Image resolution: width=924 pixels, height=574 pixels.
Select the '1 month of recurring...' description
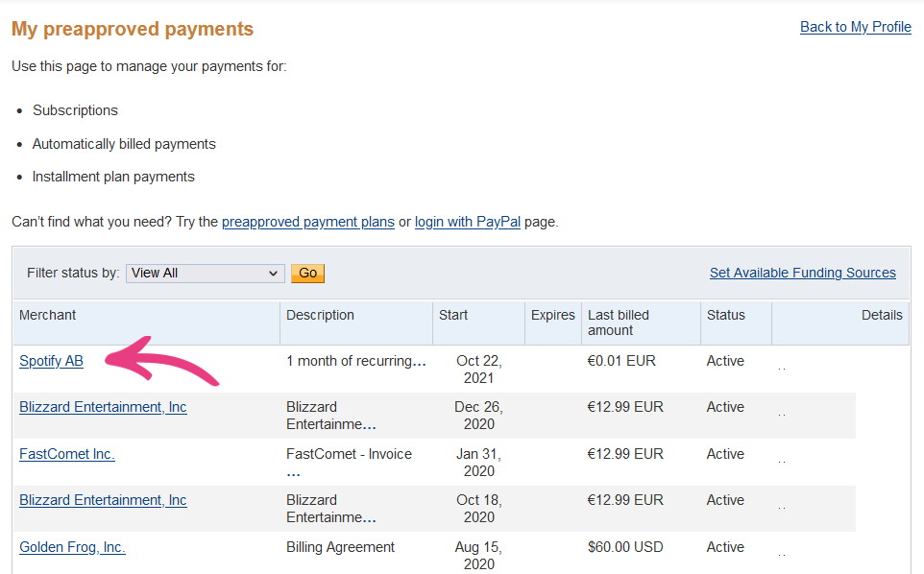[356, 361]
